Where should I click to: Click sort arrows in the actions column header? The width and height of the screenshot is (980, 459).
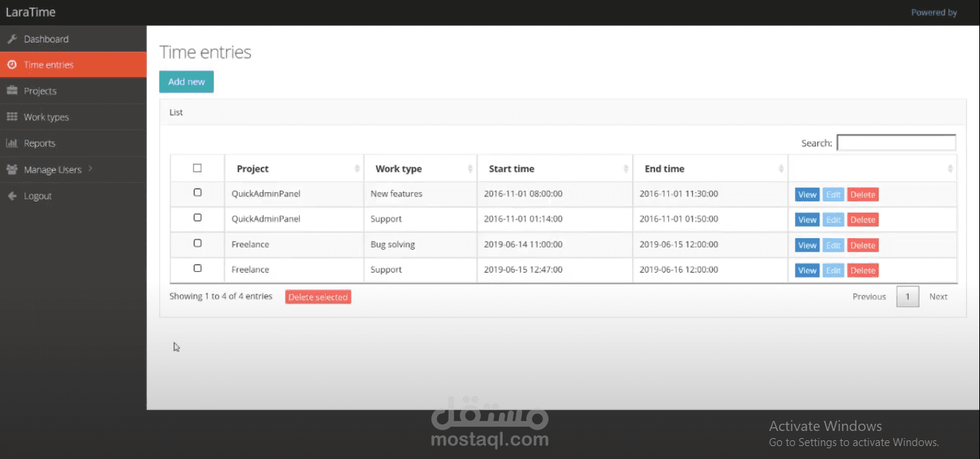pyautogui.click(x=950, y=168)
